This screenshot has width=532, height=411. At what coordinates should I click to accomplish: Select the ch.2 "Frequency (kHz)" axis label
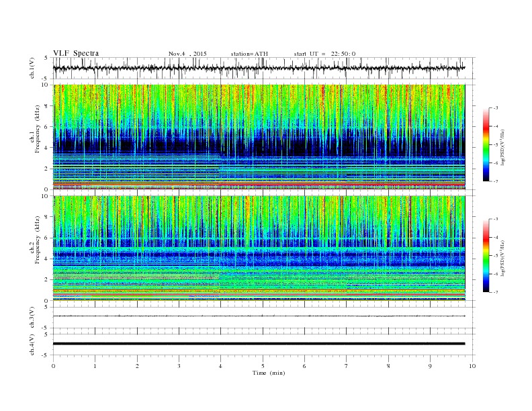click(x=38, y=240)
